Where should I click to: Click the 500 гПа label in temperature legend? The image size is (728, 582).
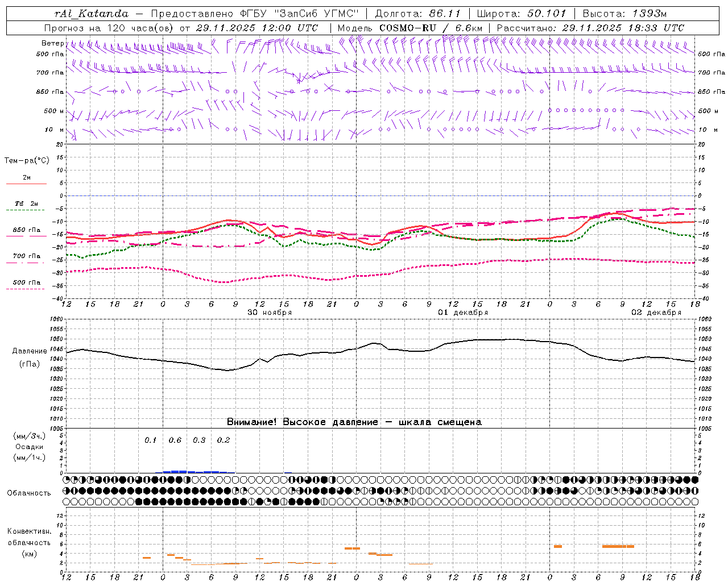[x=27, y=282]
